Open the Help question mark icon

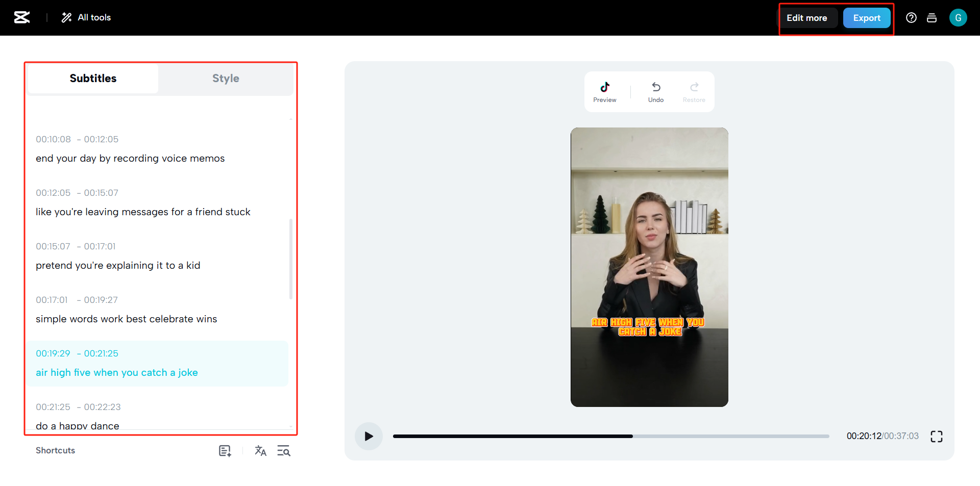[x=912, y=17]
